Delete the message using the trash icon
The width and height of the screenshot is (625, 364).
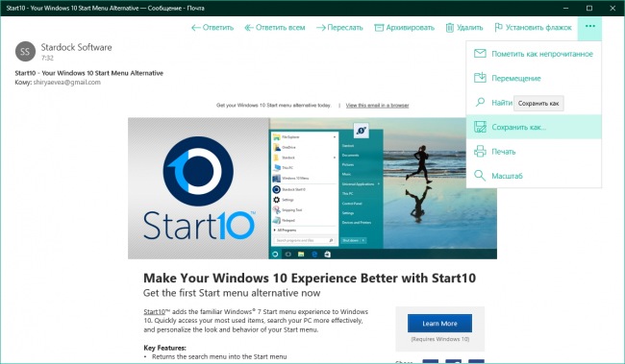[450, 28]
